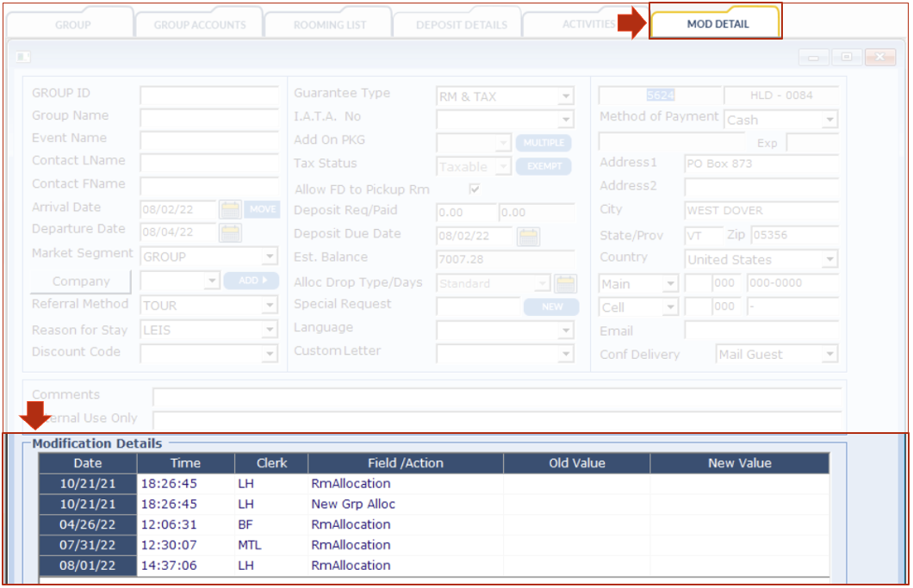
Task: Click calendar icon beside Alloc Drop Type
Action: click(x=565, y=283)
